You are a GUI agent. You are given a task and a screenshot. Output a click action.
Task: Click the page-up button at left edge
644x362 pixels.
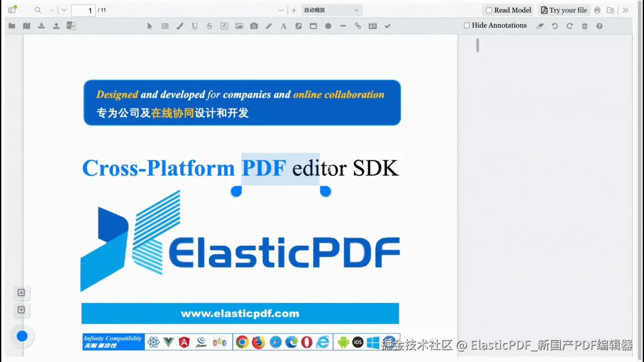pos(21,293)
